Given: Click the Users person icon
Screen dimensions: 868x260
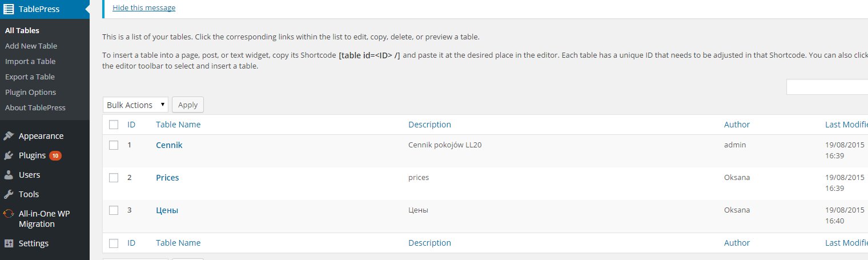Looking at the screenshot, I should (x=9, y=175).
